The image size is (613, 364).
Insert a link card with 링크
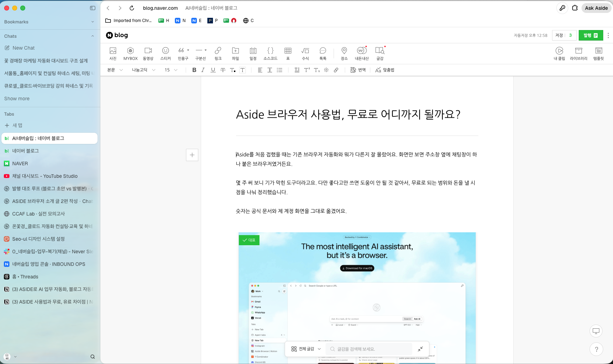click(x=218, y=53)
